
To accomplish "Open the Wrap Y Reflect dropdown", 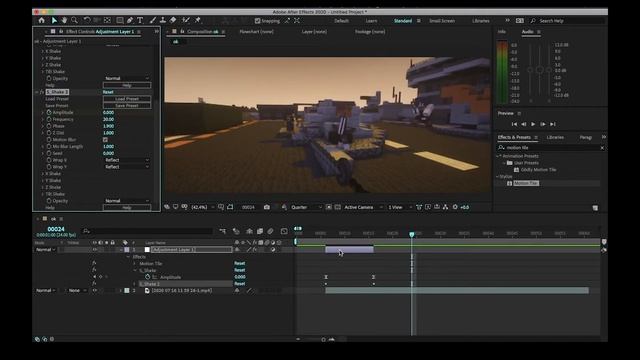I will [127, 167].
